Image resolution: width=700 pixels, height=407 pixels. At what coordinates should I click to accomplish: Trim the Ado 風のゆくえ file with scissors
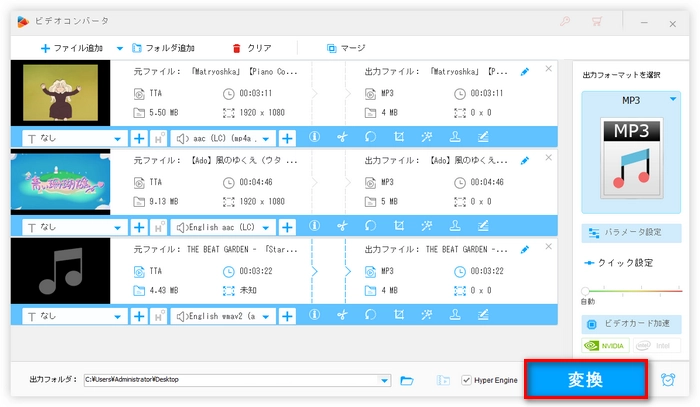point(342,226)
